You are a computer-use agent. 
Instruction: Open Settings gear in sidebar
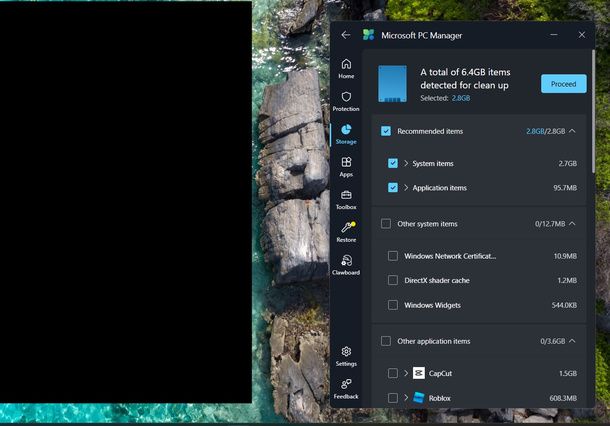coord(346,356)
